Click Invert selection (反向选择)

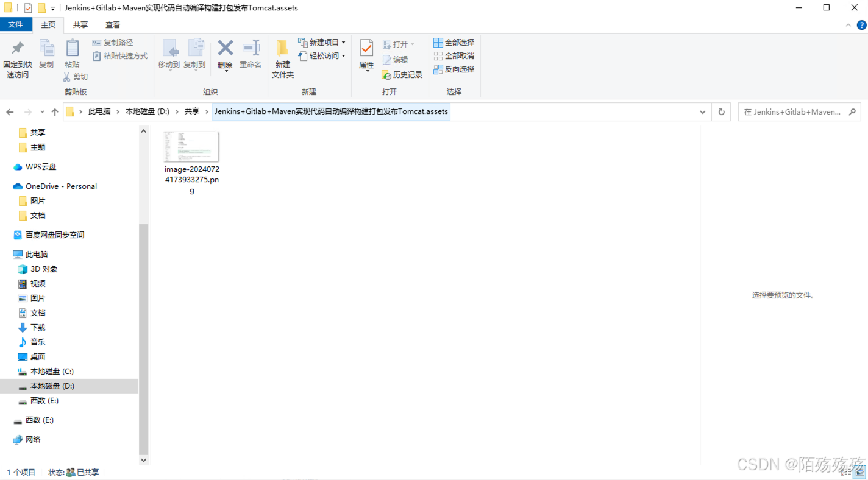tap(454, 69)
